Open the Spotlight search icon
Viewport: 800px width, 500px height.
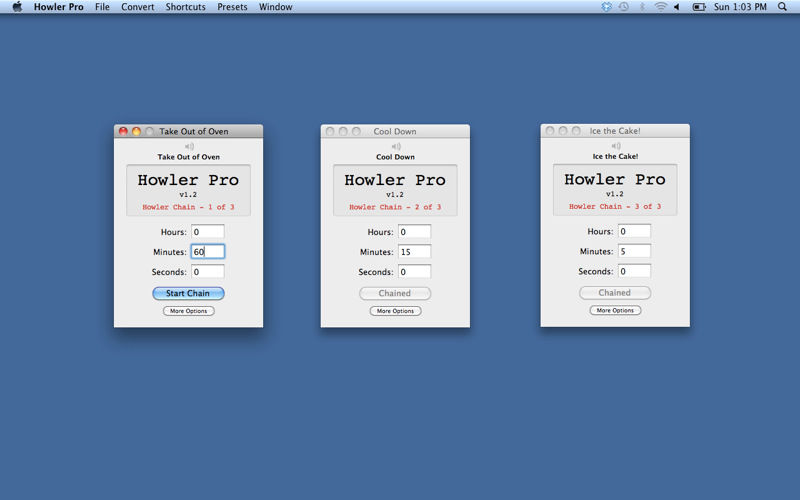[782, 7]
